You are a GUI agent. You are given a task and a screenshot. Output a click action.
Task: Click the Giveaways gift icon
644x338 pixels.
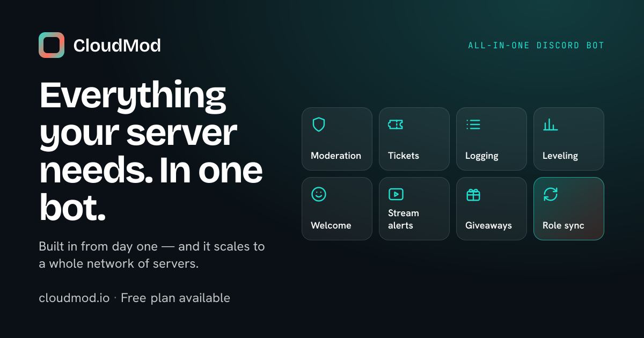(x=473, y=194)
